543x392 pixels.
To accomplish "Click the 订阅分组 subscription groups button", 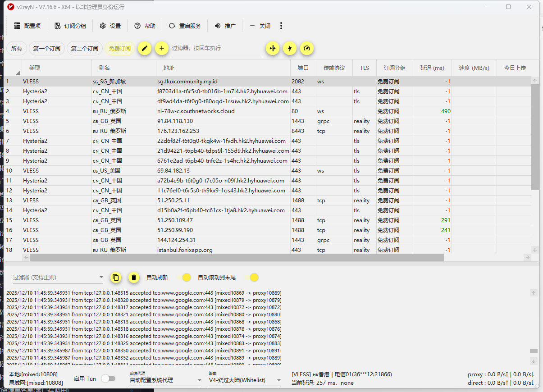I will (71, 26).
